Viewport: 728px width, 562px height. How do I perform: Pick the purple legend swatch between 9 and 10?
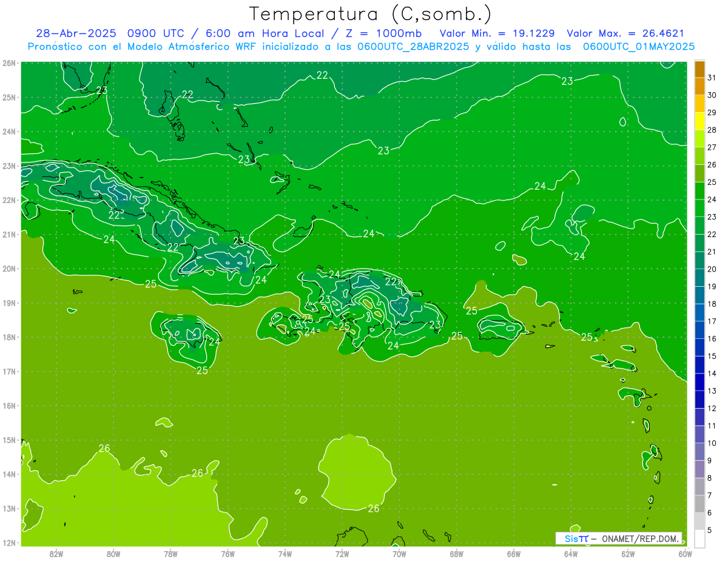click(x=699, y=452)
